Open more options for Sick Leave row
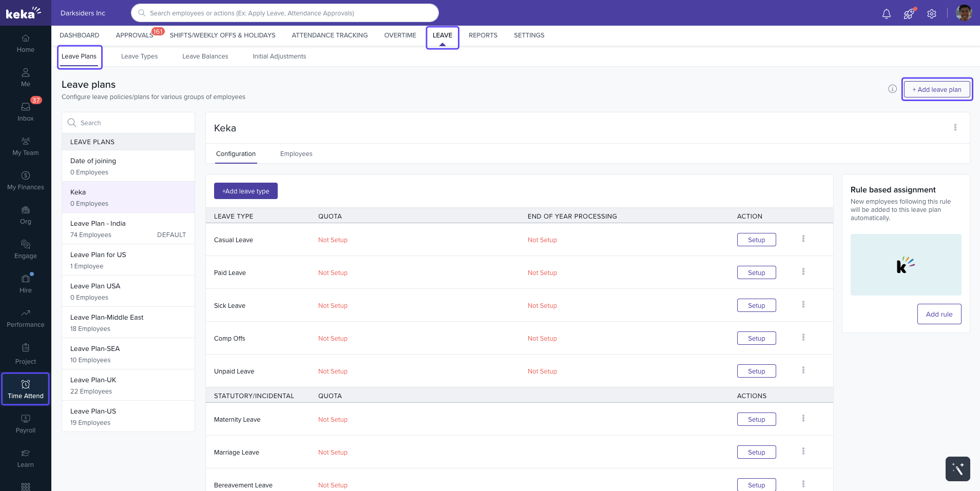Viewport: 980px width, 491px height. (x=803, y=305)
